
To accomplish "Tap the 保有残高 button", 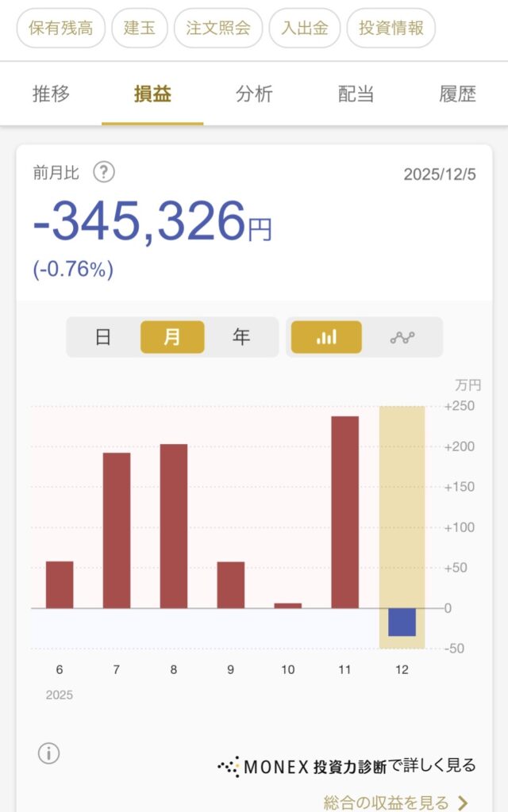I will pos(60,29).
